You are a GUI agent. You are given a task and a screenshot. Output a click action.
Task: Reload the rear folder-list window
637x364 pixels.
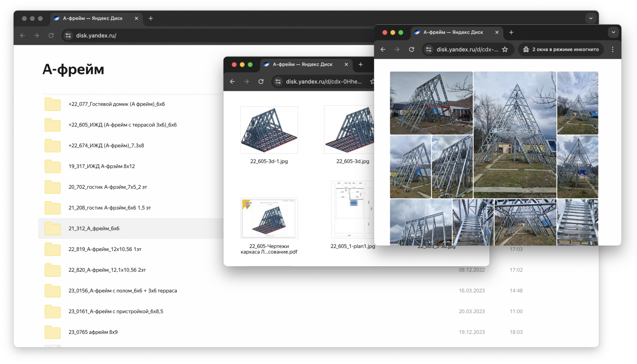(51, 36)
